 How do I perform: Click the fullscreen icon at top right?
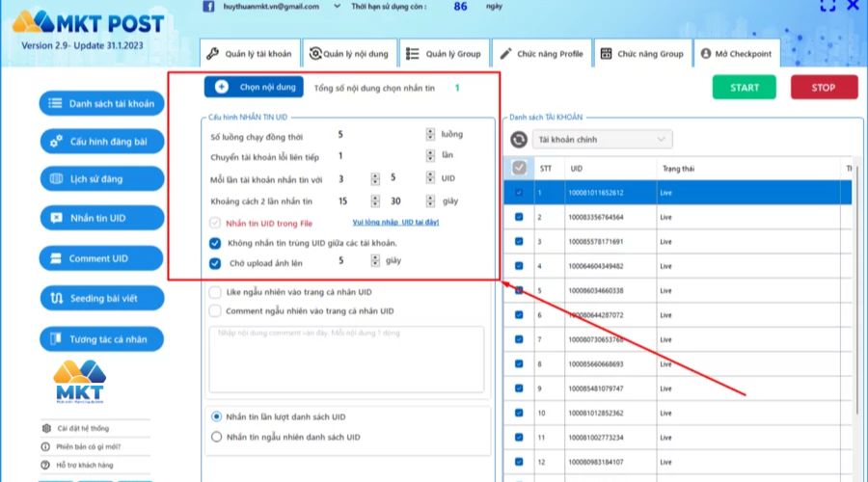pos(827,6)
